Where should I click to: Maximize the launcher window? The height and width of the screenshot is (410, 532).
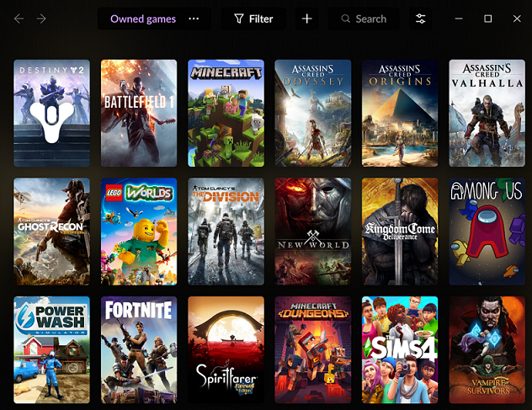[488, 19]
